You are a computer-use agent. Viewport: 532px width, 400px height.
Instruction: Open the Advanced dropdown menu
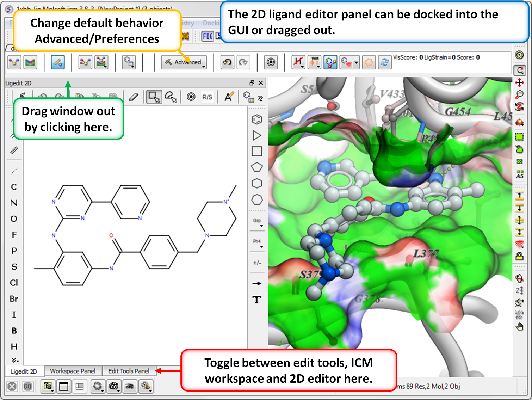pos(184,62)
